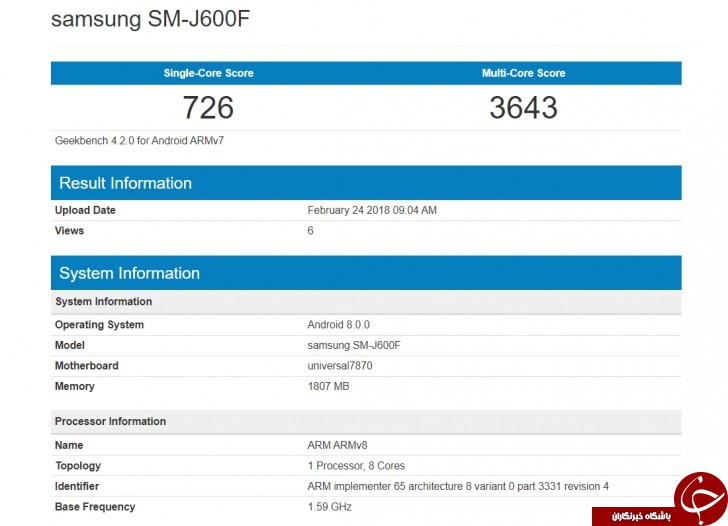Click the multi-core value 3643
The height and width of the screenshot is (526, 728).
pyautogui.click(x=524, y=107)
